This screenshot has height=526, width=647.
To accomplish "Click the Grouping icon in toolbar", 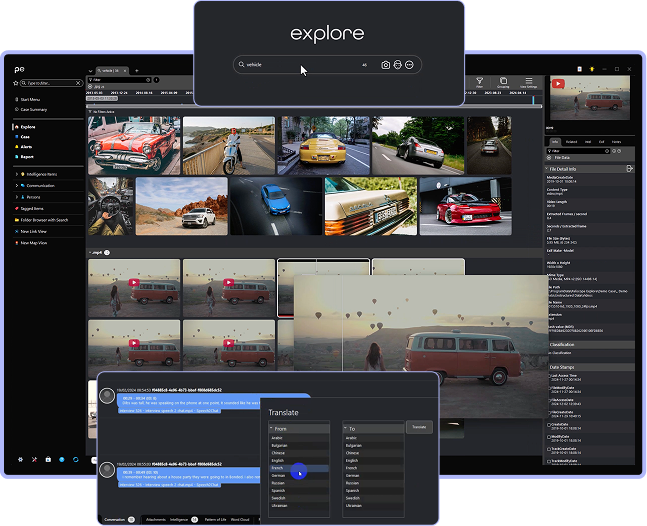I will (x=504, y=81).
